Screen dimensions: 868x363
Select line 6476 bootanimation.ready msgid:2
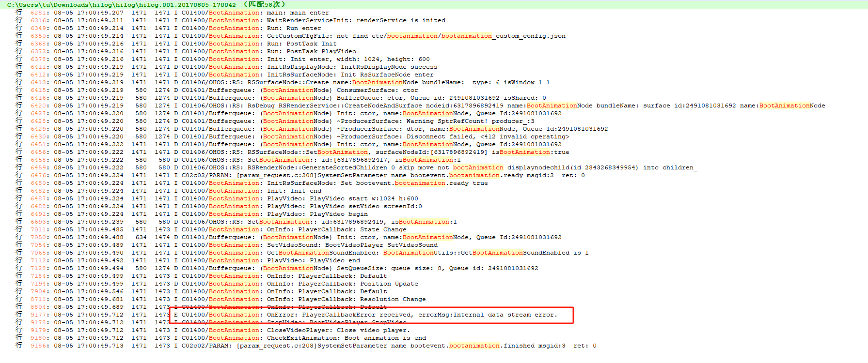point(300,175)
